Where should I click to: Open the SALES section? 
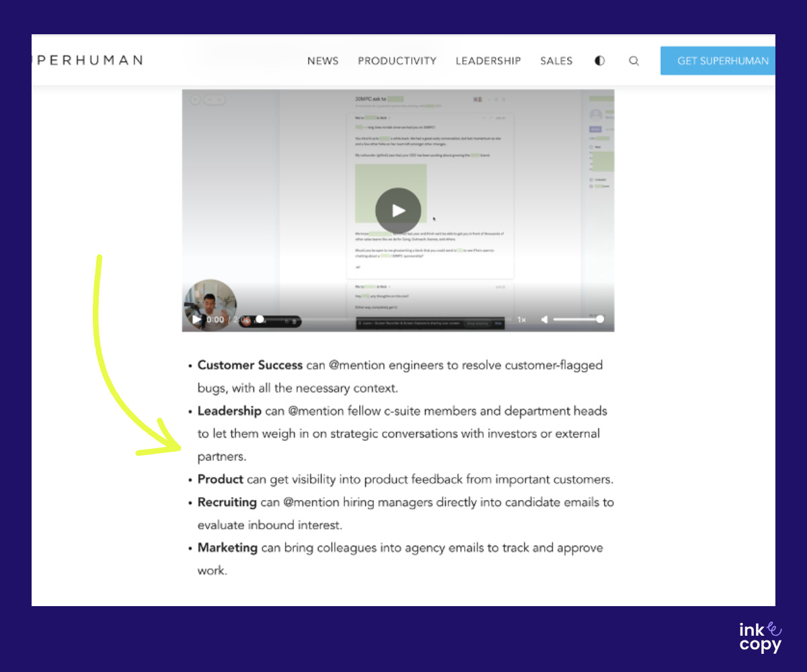coord(556,60)
